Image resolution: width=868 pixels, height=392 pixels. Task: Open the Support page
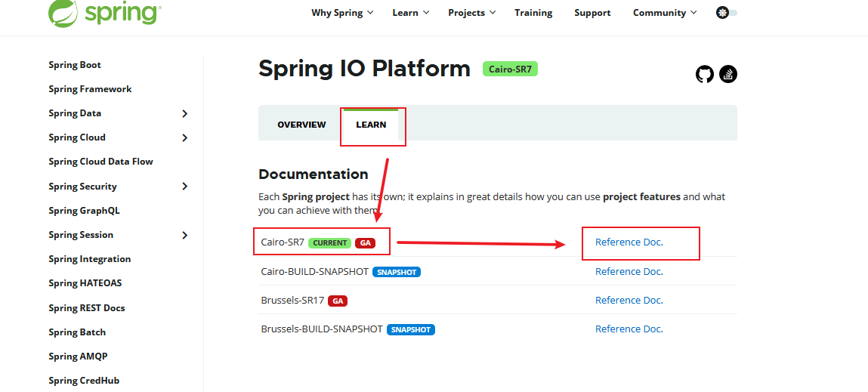coord(592,13)
